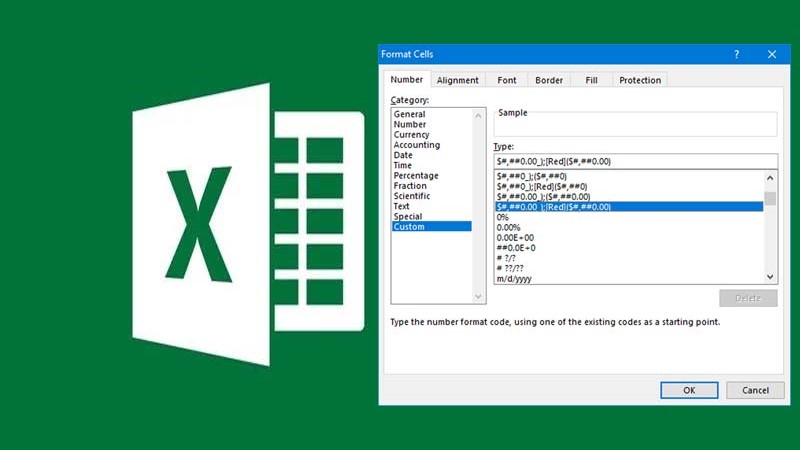The height and width of the screenshot is (450, 800).
Task: Select the Fill tab
Action: click(591, 80)
